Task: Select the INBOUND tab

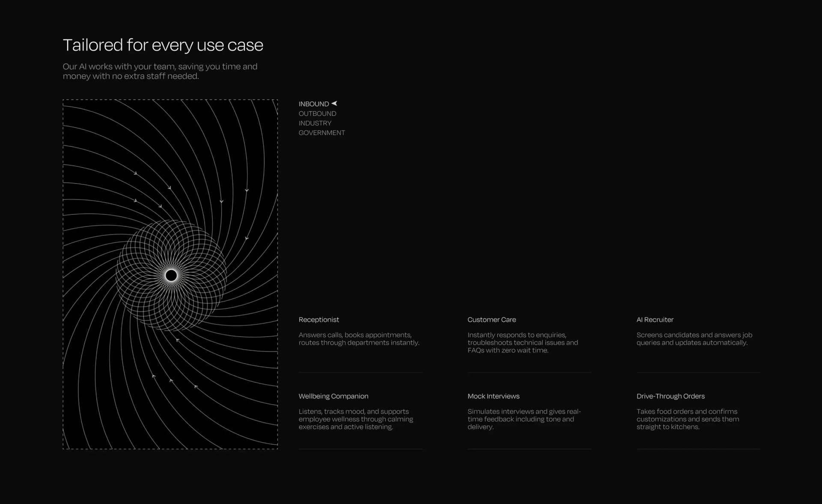Action: pos(313,104)
